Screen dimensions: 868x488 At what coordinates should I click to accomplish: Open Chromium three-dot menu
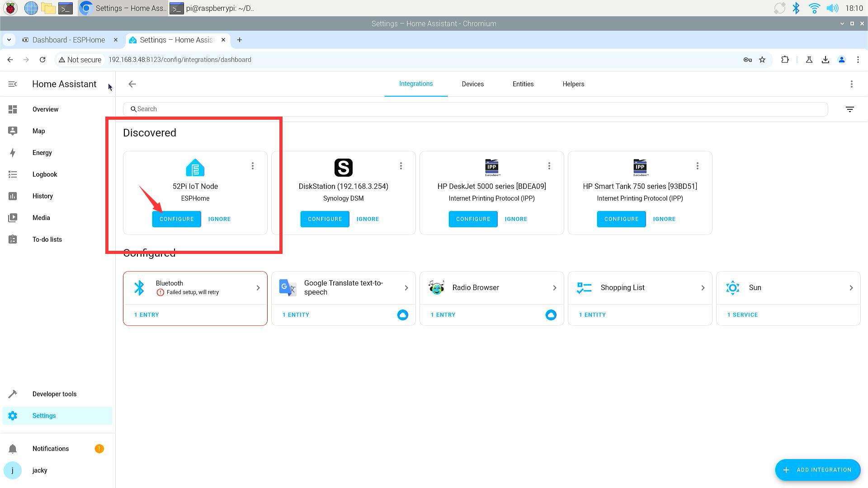858,60
